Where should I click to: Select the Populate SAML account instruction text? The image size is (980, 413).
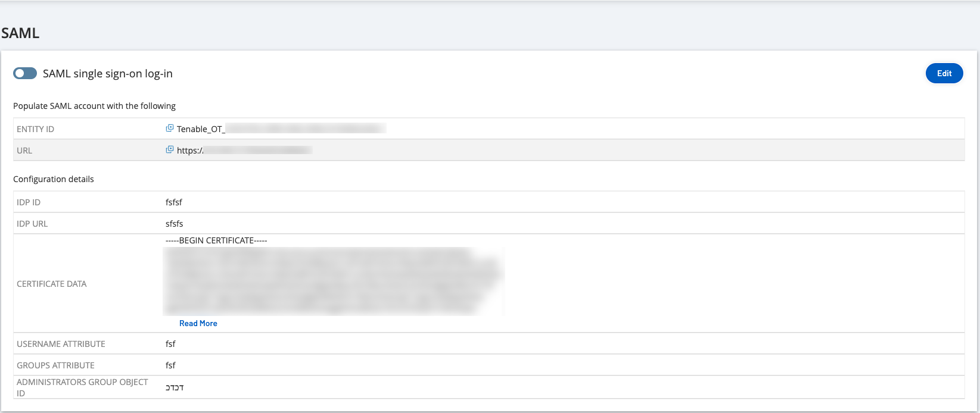[94, 106]
